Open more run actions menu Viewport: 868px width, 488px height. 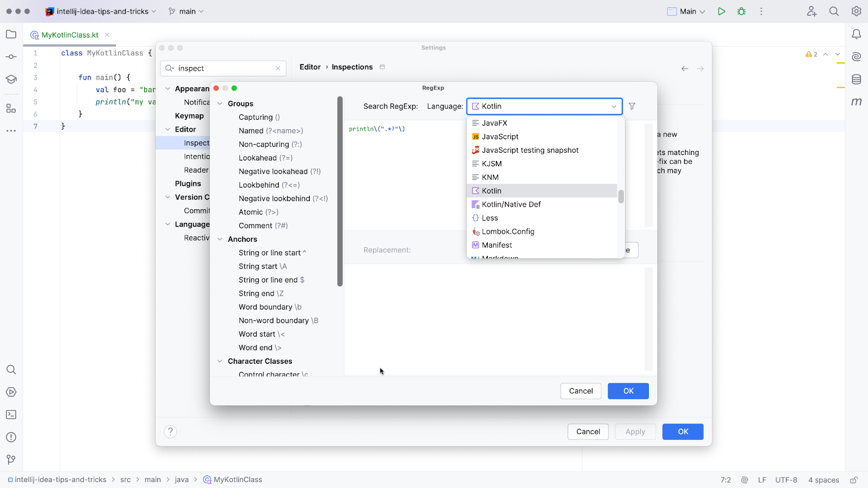tap(761, 11)
